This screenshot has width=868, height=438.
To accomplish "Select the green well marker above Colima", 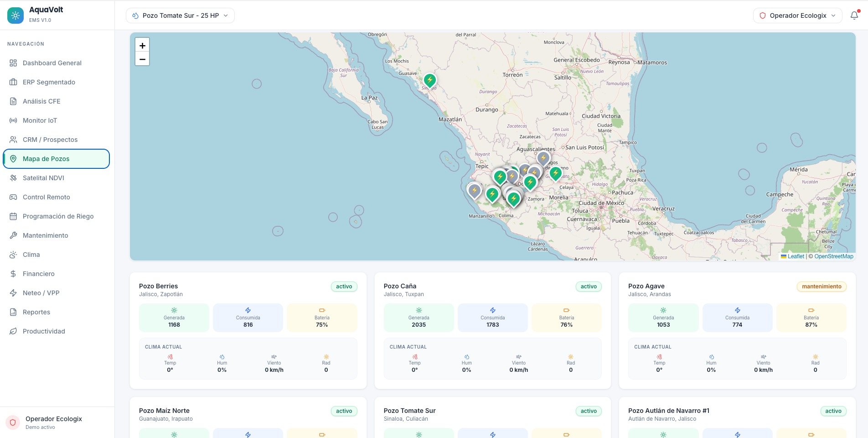I will (x=514, y=199).
